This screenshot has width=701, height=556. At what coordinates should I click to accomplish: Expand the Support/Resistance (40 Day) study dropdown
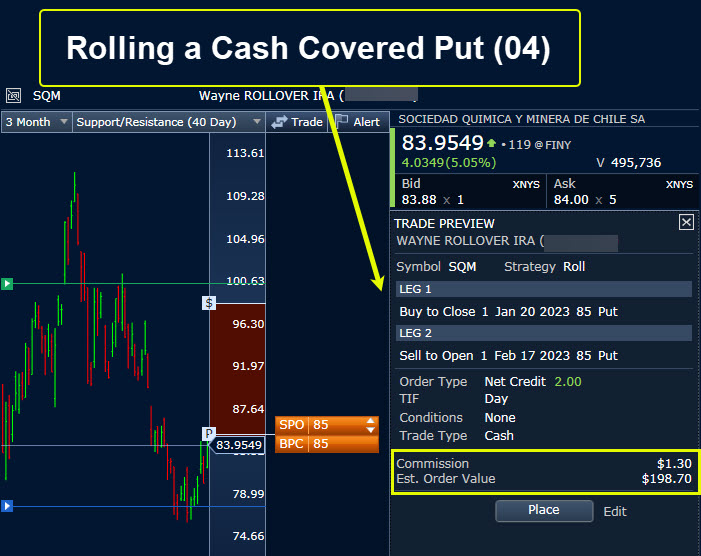(168, 122)
